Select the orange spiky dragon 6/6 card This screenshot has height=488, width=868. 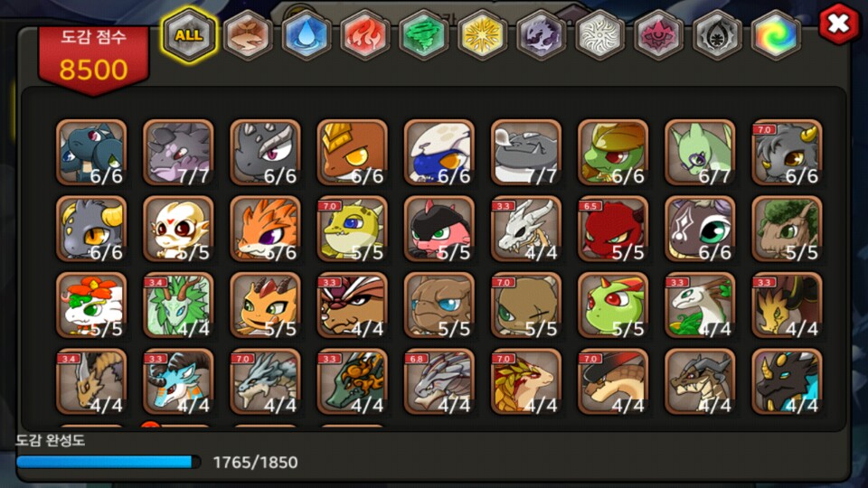click(265, 229)
